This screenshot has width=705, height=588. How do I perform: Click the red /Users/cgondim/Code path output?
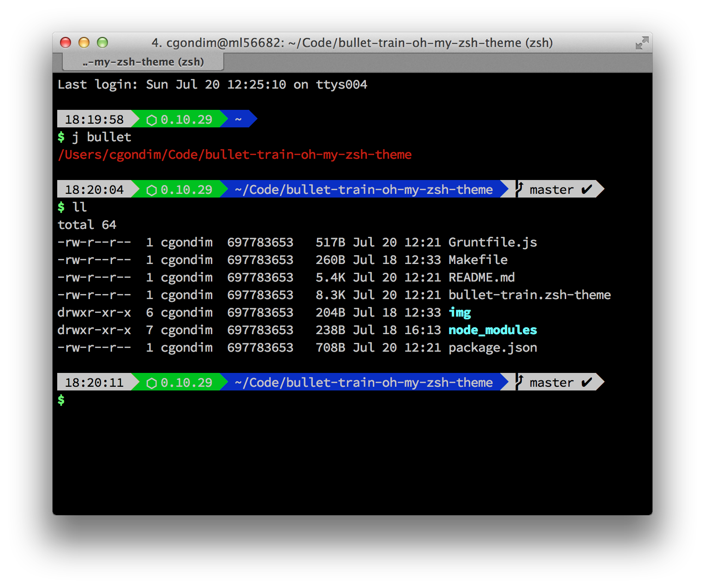pyautogui.click(x=234, y=155)
